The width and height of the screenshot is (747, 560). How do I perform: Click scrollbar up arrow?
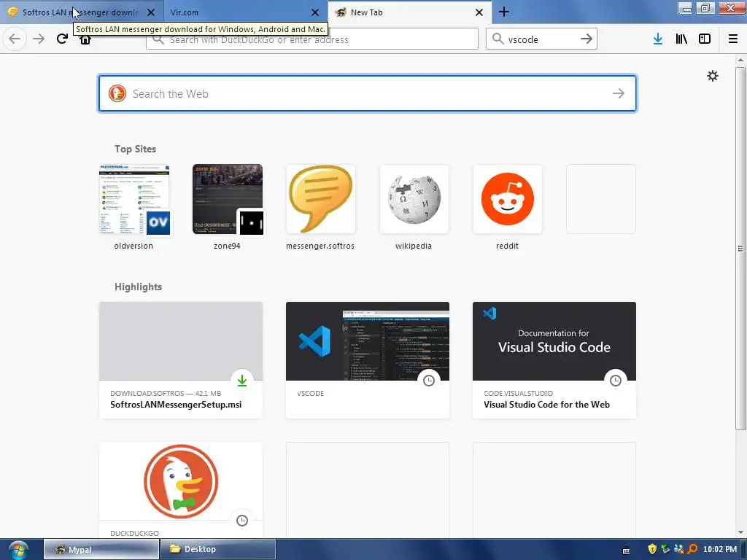pyautogui.click(x=740, y=60)
